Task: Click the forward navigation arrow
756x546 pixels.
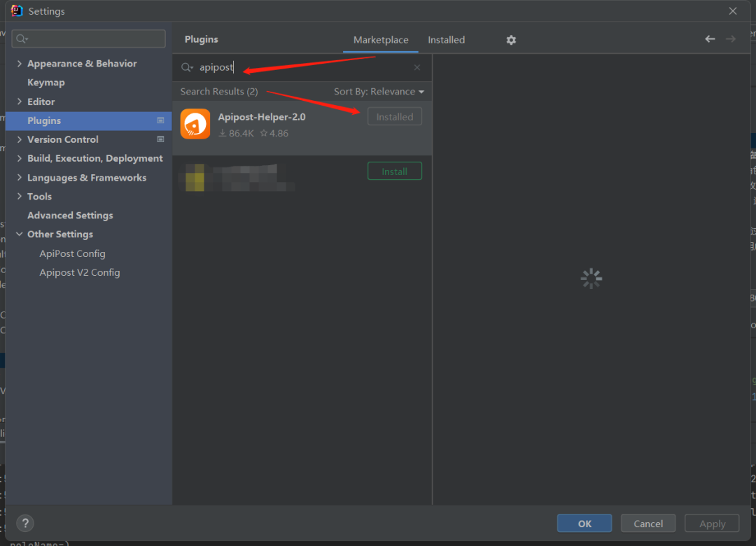Action: [x=730, y=39]
